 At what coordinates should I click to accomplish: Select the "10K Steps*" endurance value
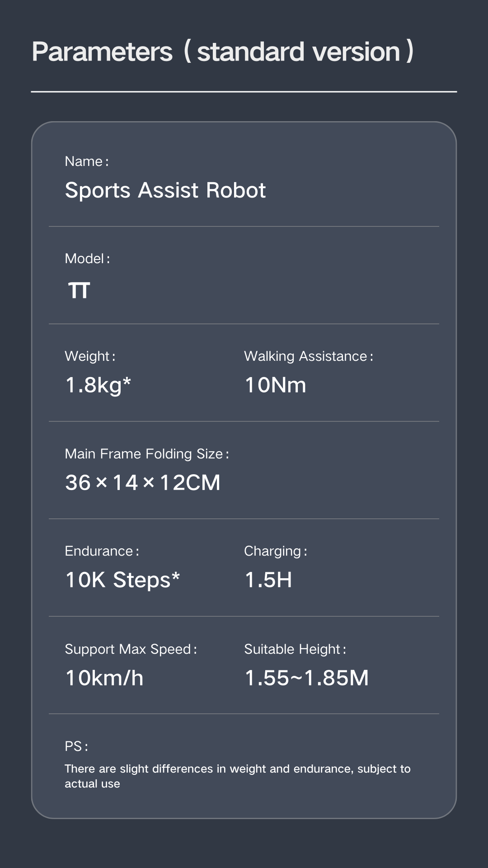(x=122, y=580)
